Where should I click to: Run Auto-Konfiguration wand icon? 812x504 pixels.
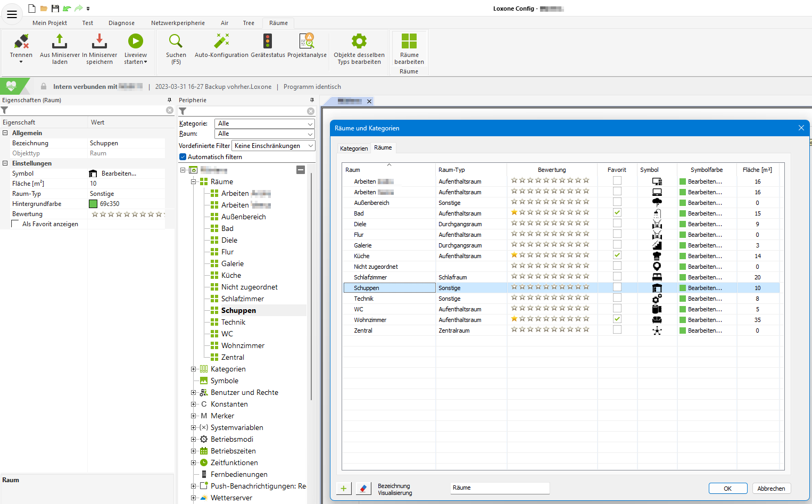pyautogui.click(x=221, y=41)
